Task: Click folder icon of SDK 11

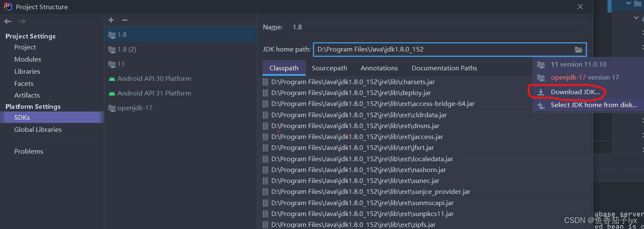Action: [x=112, y=64]
